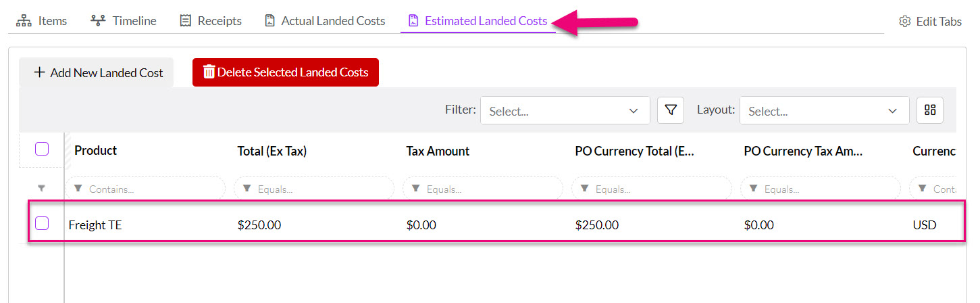Check the Freight TE row checkbox
The width and height of the screenshot is (980, 303).
click(x=42, y=223)
